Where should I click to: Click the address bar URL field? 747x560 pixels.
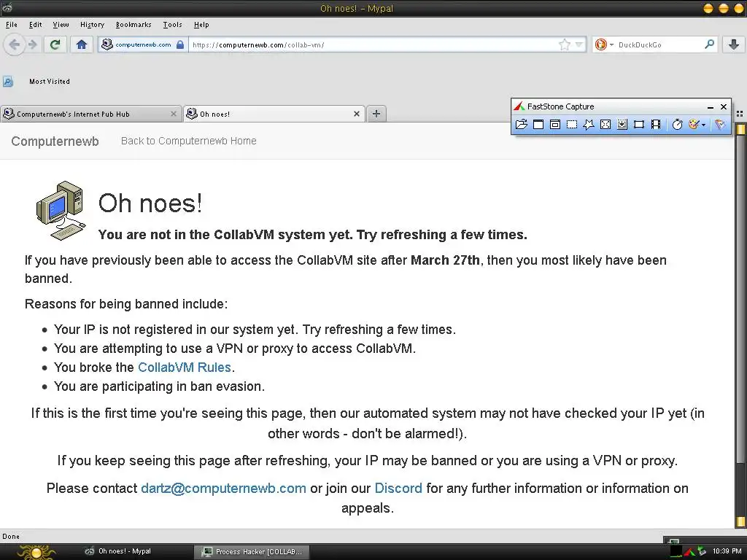(x=371, y=44)
